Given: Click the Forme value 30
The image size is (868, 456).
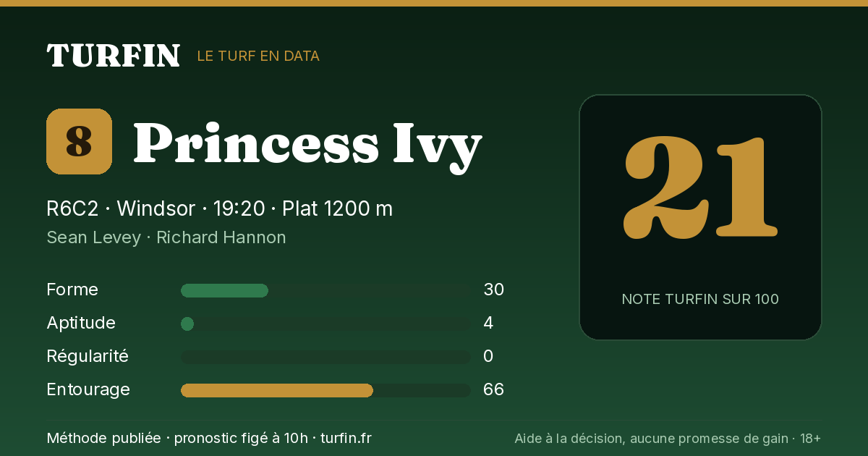Looking at the screenshot, I should point(493,290).
